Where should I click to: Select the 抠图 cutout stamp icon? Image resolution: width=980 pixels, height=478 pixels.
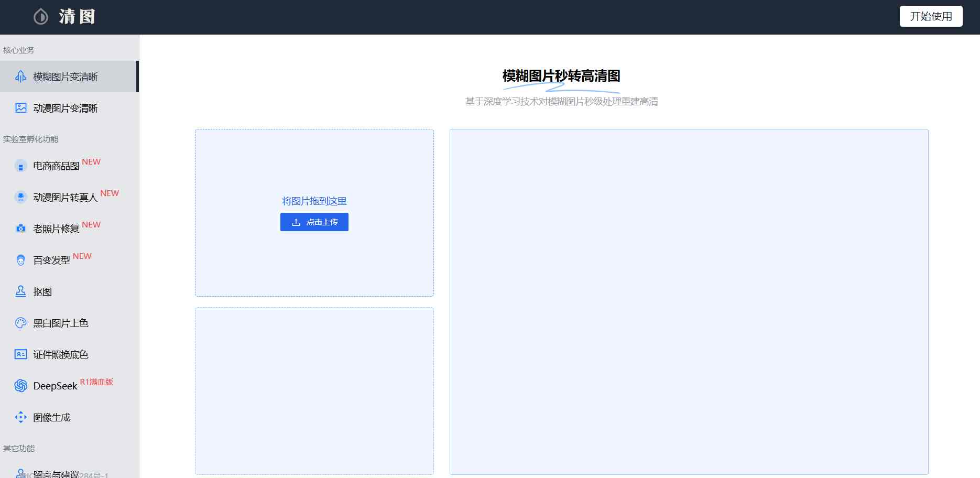coord(20,291)
